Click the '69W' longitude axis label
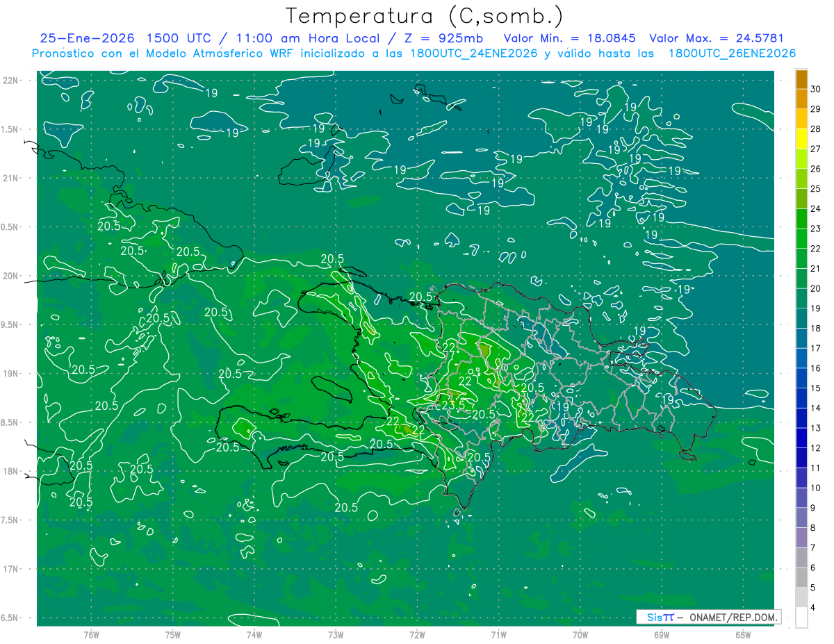The width and height of the screenshot is (834, 644). tap(662, 634)
